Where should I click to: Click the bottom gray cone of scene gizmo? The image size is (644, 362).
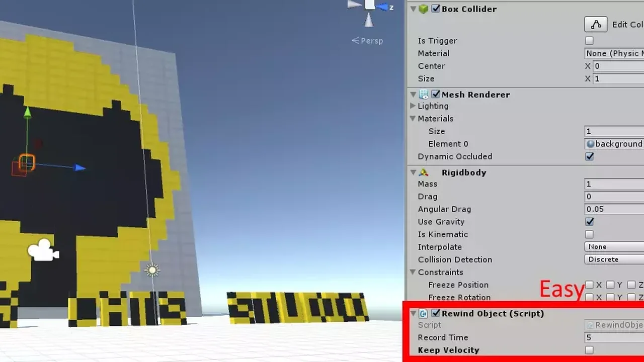(369, 20)
